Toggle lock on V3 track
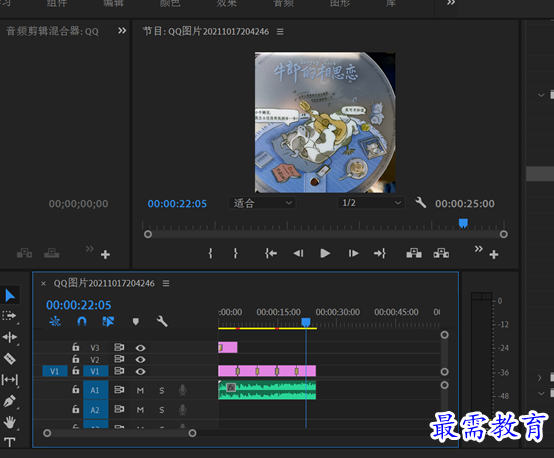The height and width of the screenshot is (458, 554). 76,347
